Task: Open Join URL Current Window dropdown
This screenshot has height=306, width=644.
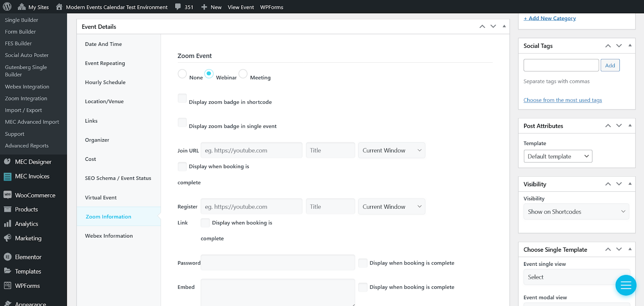Action: tap(392, 150)
